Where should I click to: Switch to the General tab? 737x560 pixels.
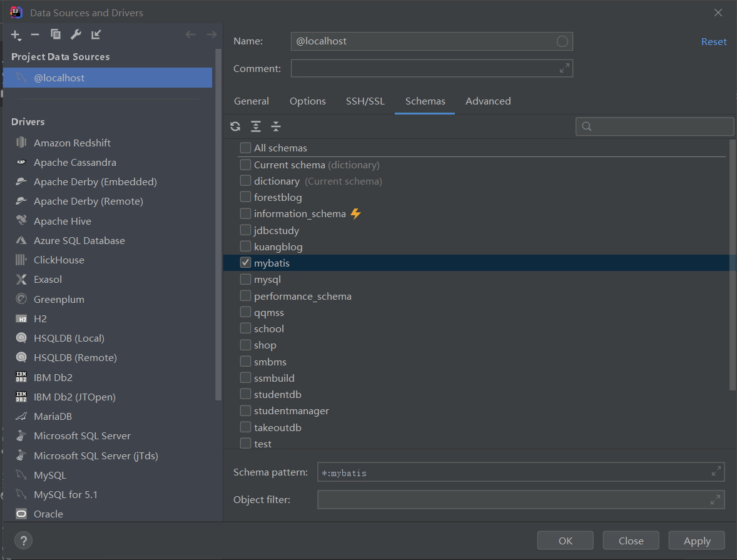pyautogui.click(x=252, y=101)
